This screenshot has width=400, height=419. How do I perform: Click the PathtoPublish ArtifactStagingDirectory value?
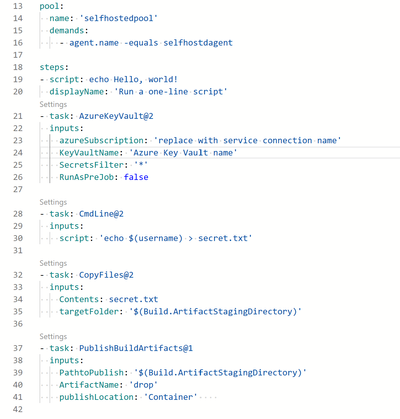(x=220, y=372)
